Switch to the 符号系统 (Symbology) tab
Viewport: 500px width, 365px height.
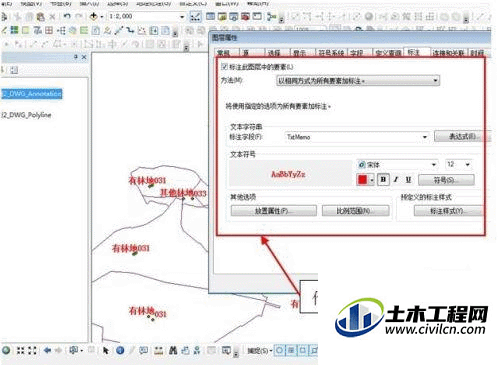(331, 53)
